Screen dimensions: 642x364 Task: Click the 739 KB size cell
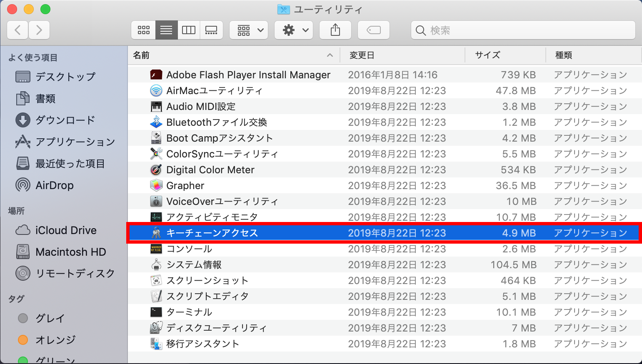point(518,75)
